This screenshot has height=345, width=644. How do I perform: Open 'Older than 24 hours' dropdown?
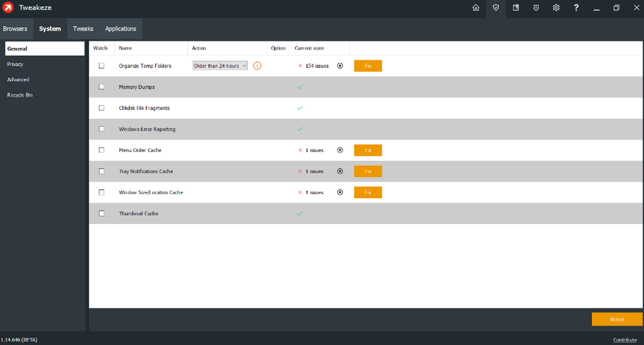pyautogui.click(x=219, y=65)
